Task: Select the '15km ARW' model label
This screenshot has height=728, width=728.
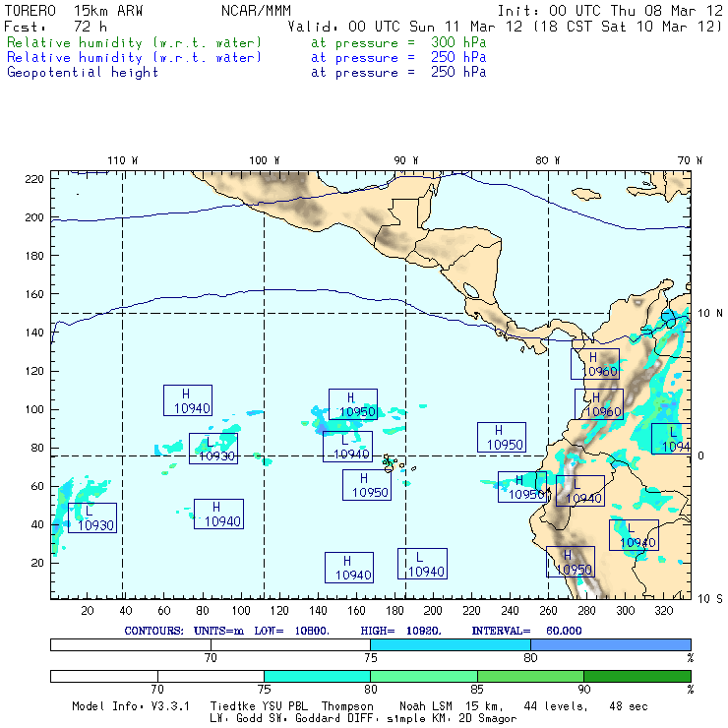Action: click(x=108, y=11)
